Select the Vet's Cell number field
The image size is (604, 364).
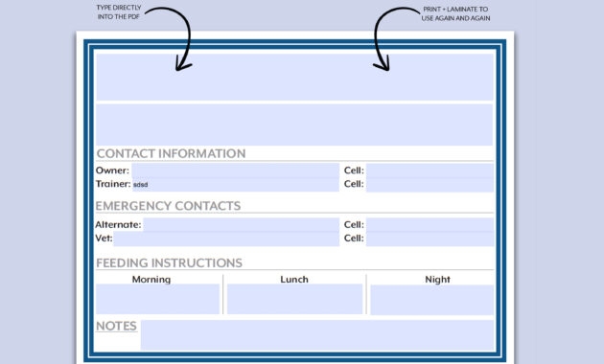pyautogui.click(x=430, y=239)
